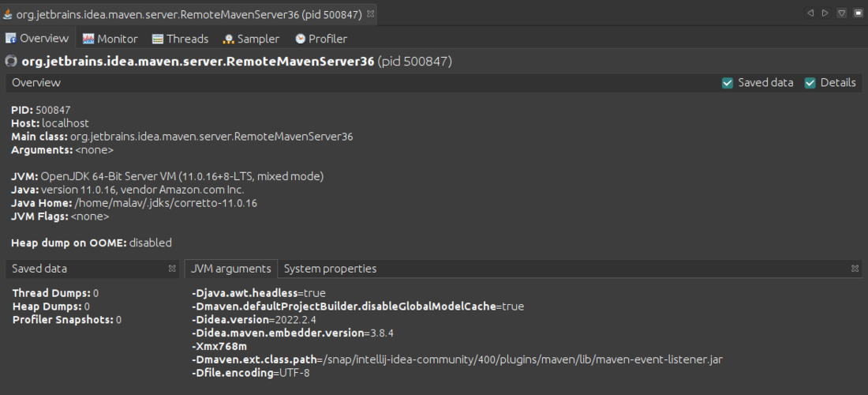This screenshot has width=868, height=395.
Task: Click the Monitor tab chart icon
Action: click(88, 39)
